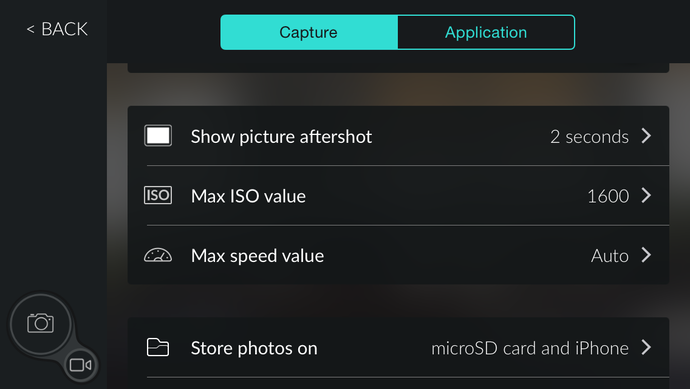Open the Show picture aftershot setting
The image size is (690, 389).
click(x=398, y=136)
